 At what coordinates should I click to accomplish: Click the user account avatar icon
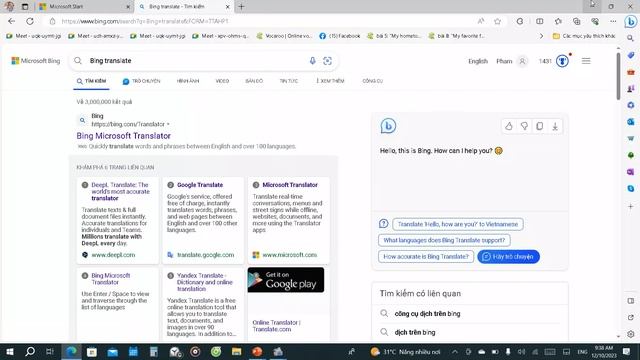click(x=522, y=61)
